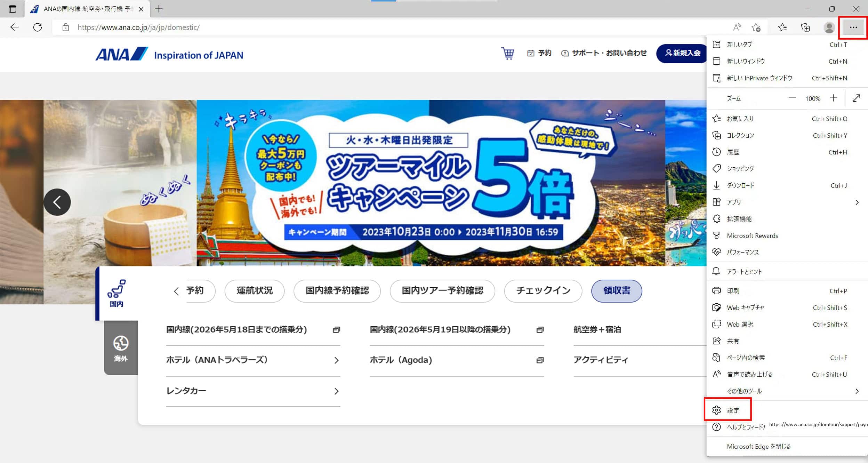Decrease zoom with minus button
Screen dimensions: 868x463
pos(792,98)
